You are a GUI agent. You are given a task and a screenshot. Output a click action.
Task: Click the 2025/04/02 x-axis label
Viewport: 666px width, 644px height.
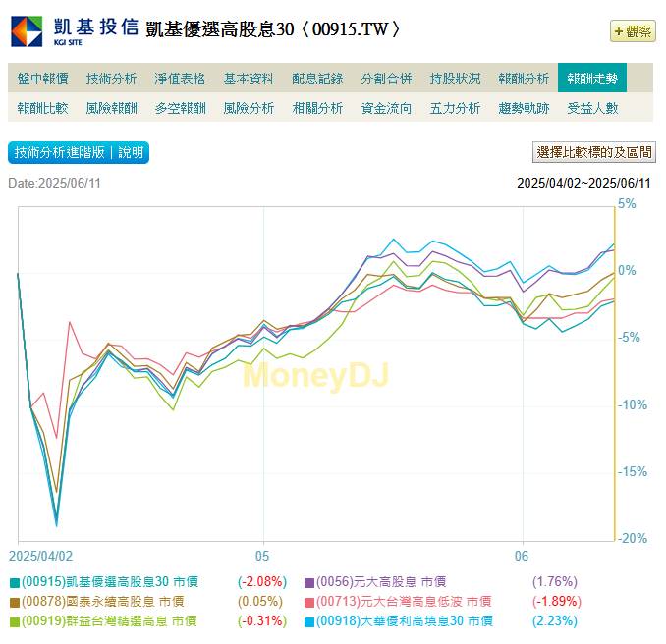(x=41, y=556)
